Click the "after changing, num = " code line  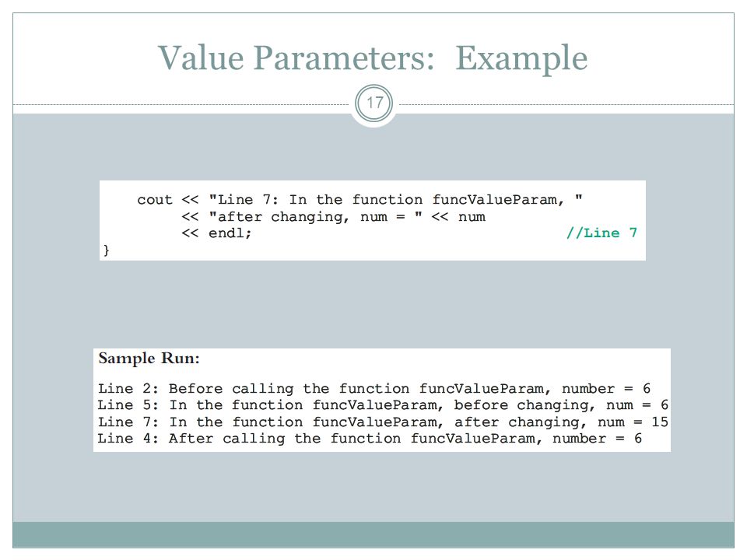tap(333, 217)
